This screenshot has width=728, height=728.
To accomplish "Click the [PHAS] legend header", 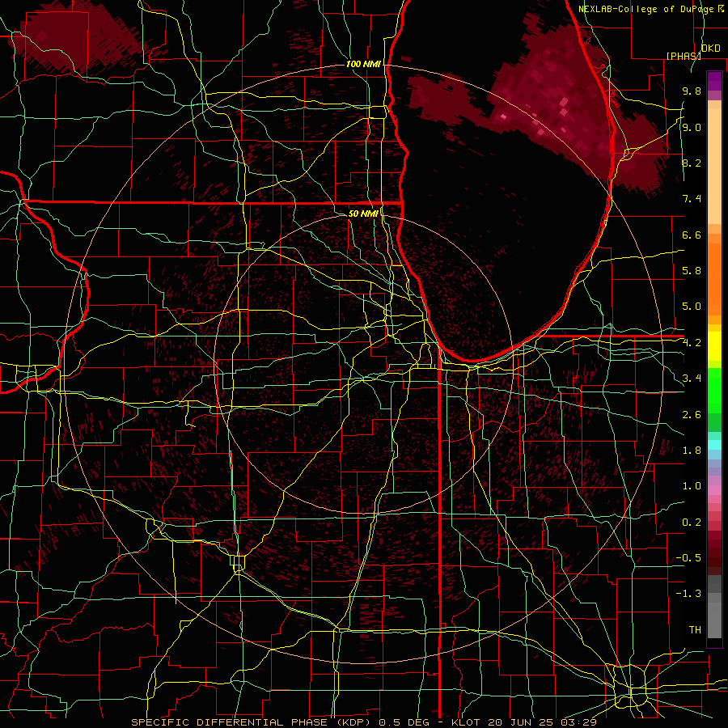I will click(684, 56).
